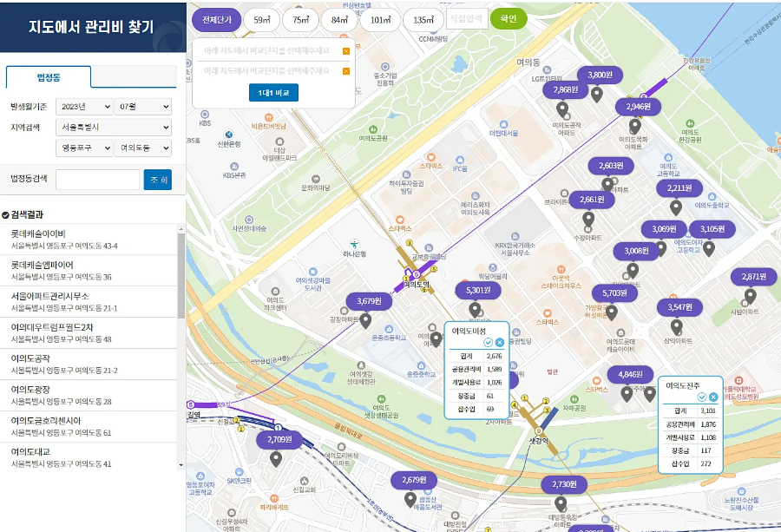Select the 101㎡ size filter

pos(380,20)
